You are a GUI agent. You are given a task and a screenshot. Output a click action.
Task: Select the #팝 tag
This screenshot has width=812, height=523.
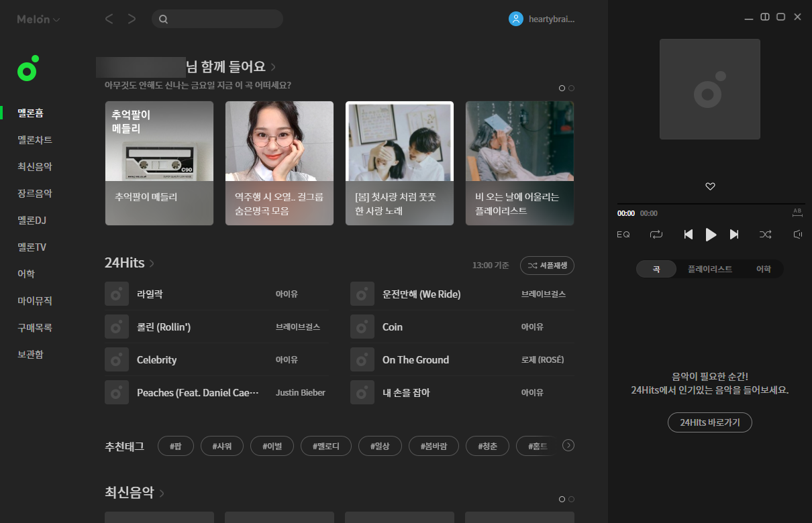(x=176, y=446)
